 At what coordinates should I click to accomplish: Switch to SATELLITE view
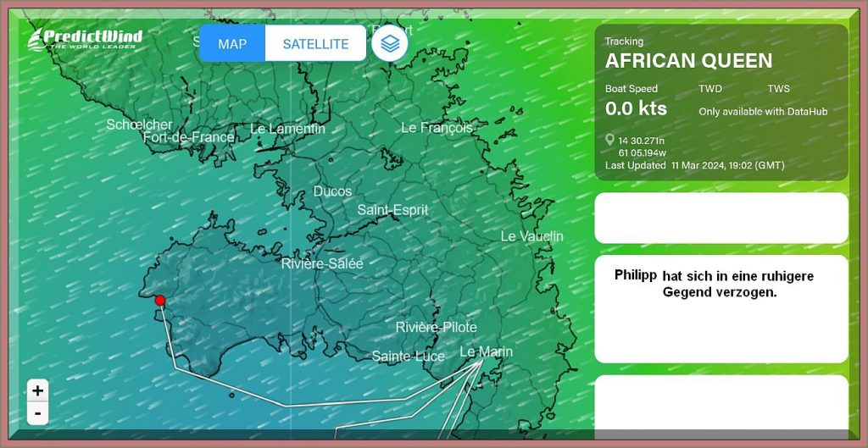click(x=315, y=43)
